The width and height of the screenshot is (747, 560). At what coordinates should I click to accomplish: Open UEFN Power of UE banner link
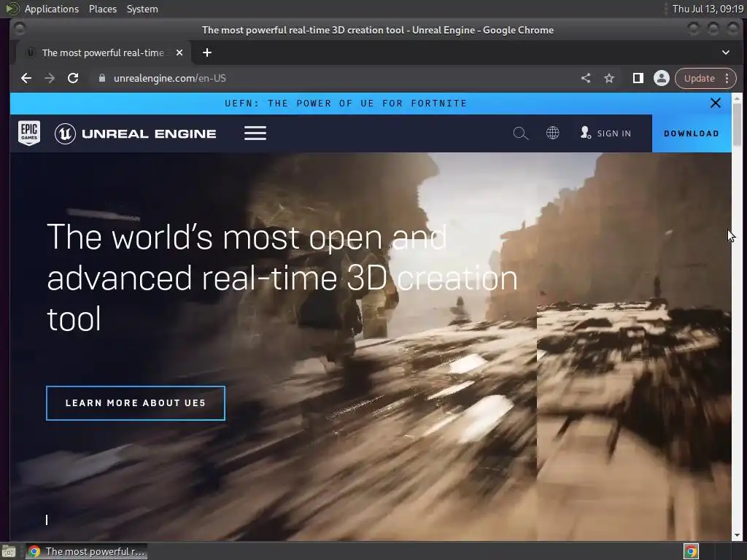[x=346, y=104]
